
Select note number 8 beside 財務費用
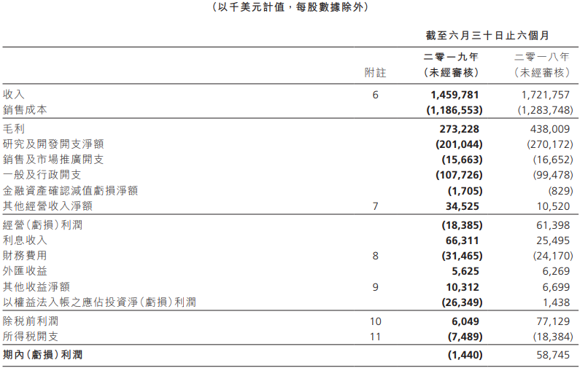tap(376, 256)
